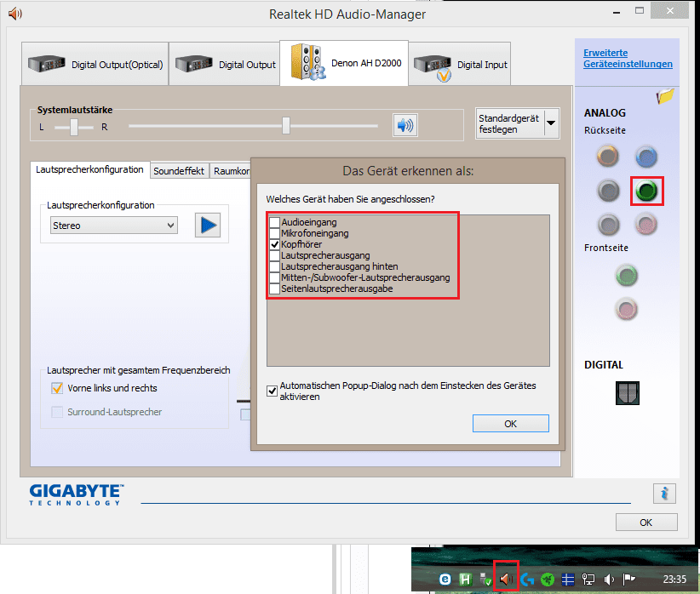This screenshot has height=594, width=700.
Task: Uncheck the Kopfhörer option
Action: click(x=274, y=244)
